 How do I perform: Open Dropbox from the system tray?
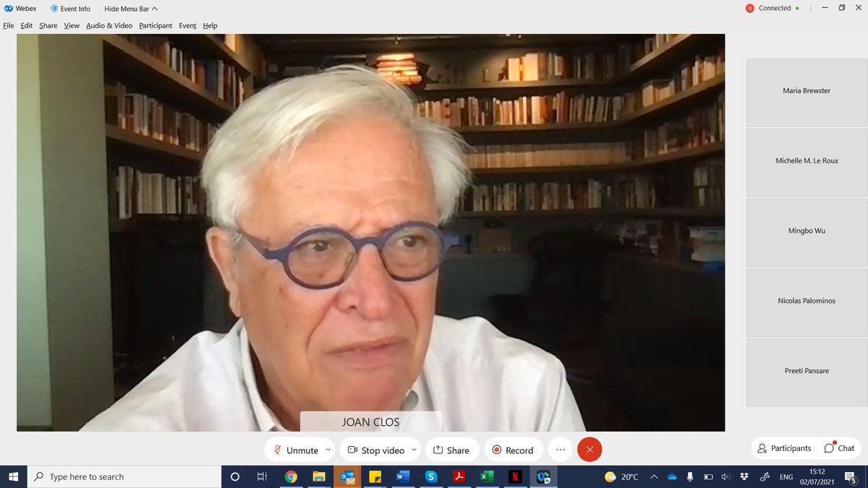[744, 476]
